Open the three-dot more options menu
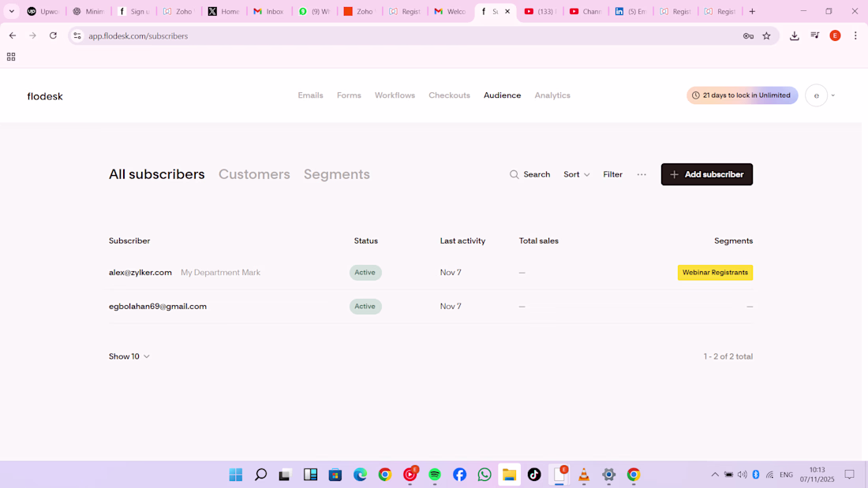The width and height of the screenshot is (868, 488). pos(642,174)
